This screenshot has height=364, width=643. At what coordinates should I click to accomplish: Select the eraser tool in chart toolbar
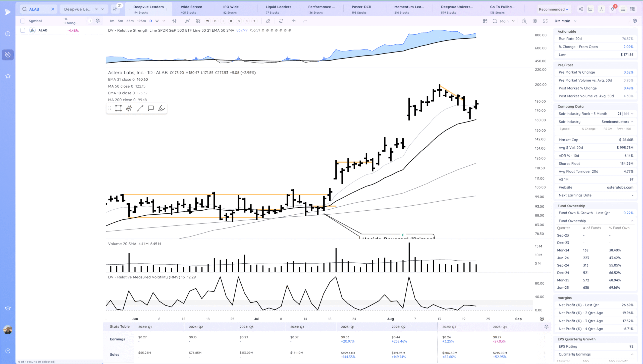pos(268,21)
